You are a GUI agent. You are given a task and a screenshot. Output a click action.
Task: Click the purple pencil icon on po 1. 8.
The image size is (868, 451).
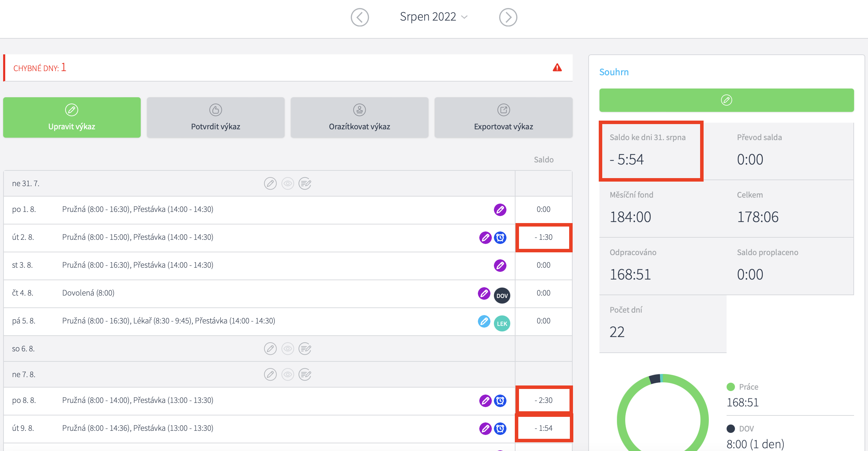[500, 210]
